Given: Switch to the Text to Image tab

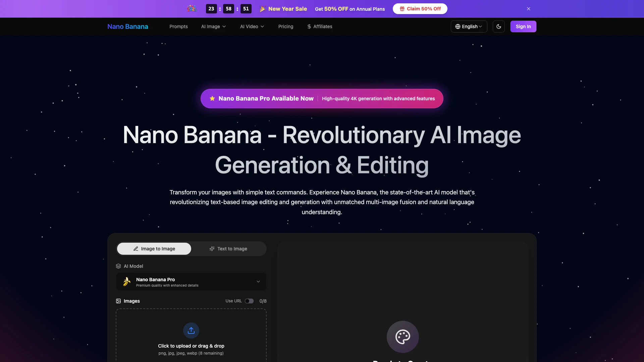Looking at the screenshot, I should click(228, 249).
